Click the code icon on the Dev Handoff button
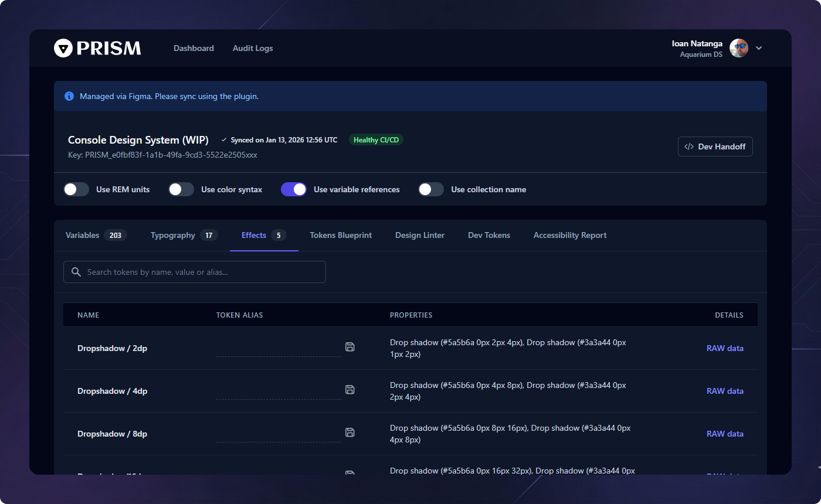This screenshot has height=504, width=821. pos(688,147)
